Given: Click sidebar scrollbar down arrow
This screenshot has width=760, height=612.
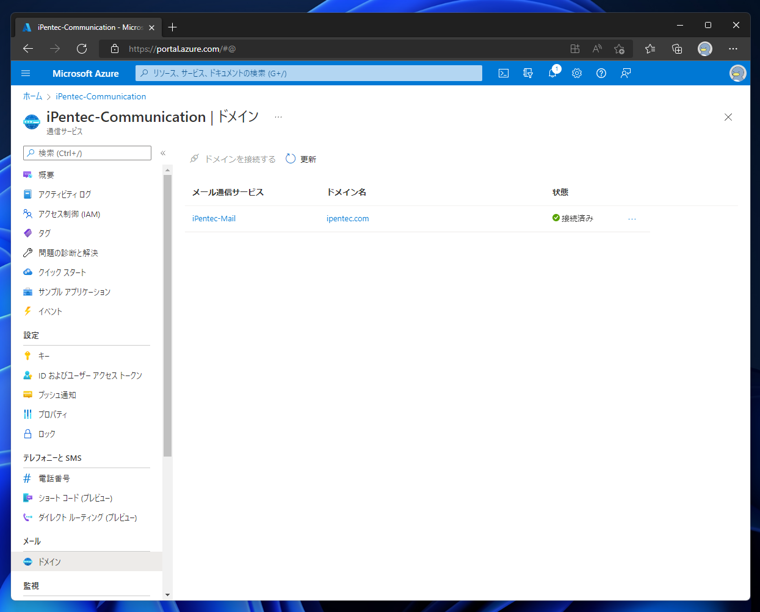Looking at the screenshot, I should 167,595.
